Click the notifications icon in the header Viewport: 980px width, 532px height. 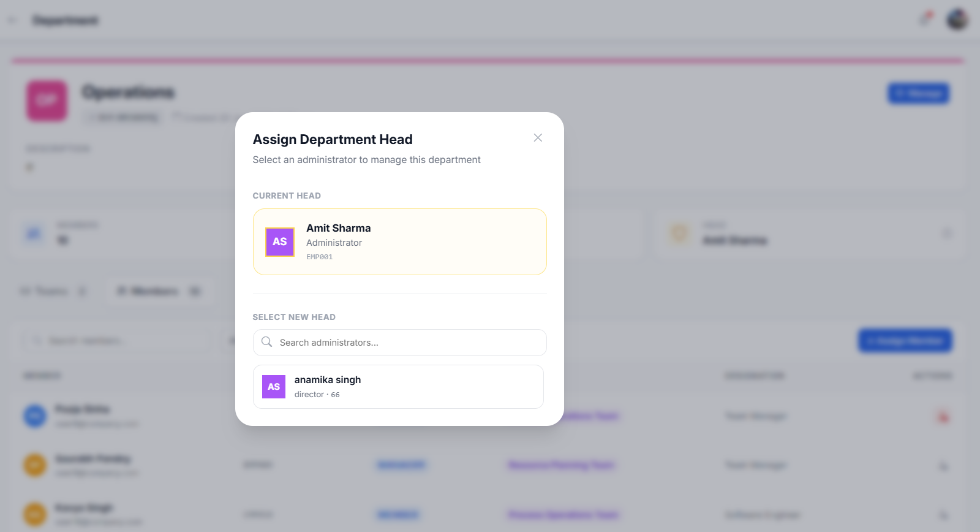(925, 20)
